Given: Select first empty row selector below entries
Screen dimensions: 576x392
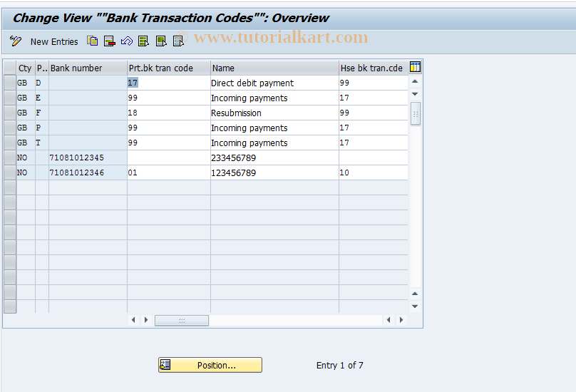Looking at the screenshot, I should coord(10,187).
